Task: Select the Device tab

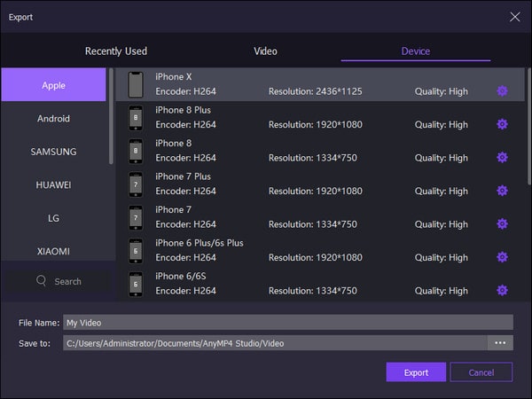Action: (x=415, y=51)
